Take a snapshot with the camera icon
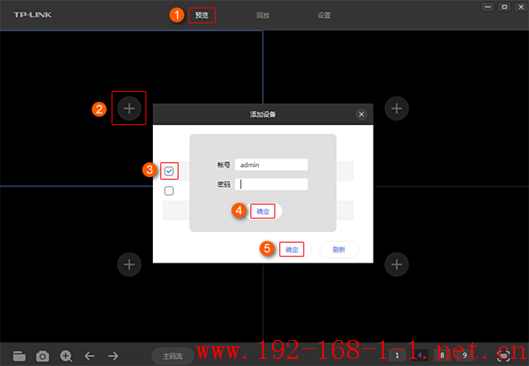Viewport: 529px width, 366px height. [43, 356]
